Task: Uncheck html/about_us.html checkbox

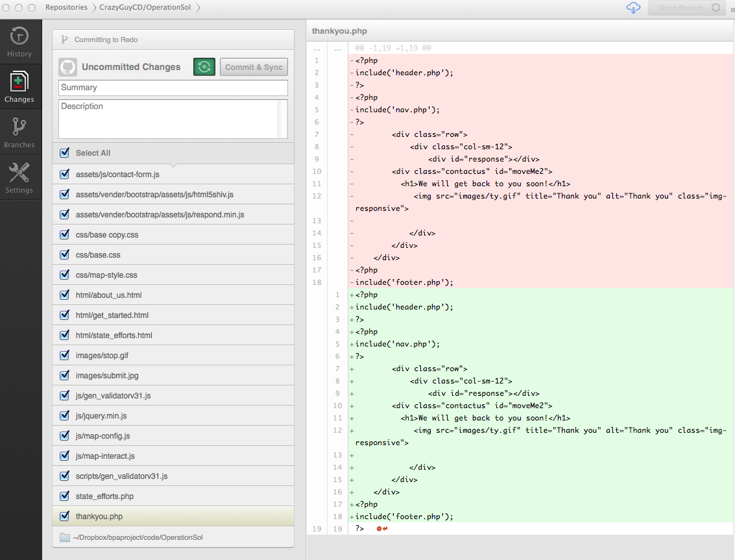Action: pyautogui.click(x=65, y=295)
